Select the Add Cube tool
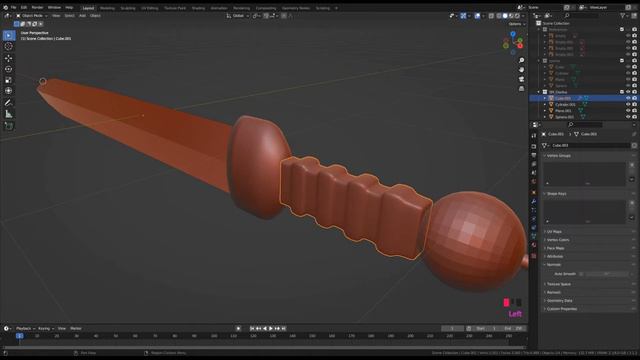 pos(9,126)
